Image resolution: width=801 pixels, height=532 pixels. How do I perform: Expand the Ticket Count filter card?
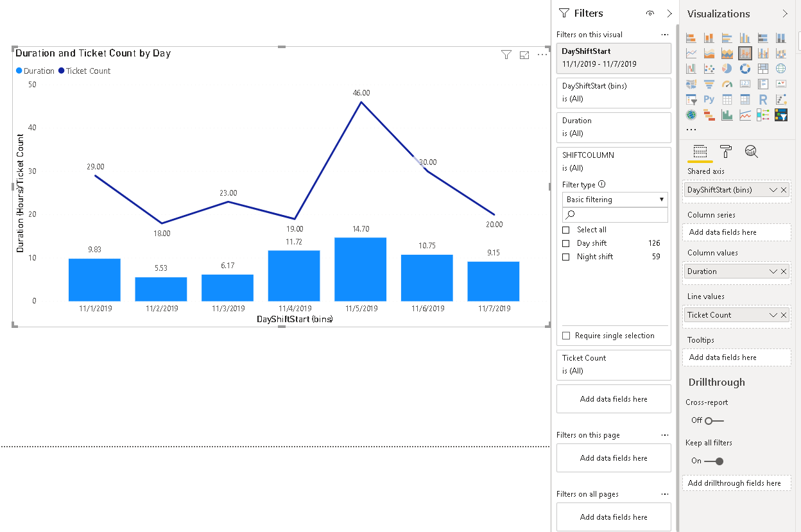614,365
